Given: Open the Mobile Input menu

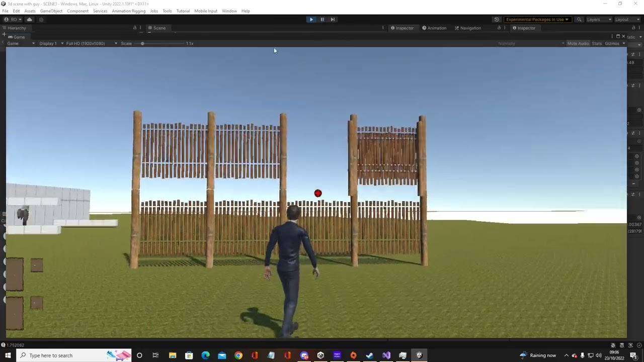Looking at the screenshot, I should [205, 11].
